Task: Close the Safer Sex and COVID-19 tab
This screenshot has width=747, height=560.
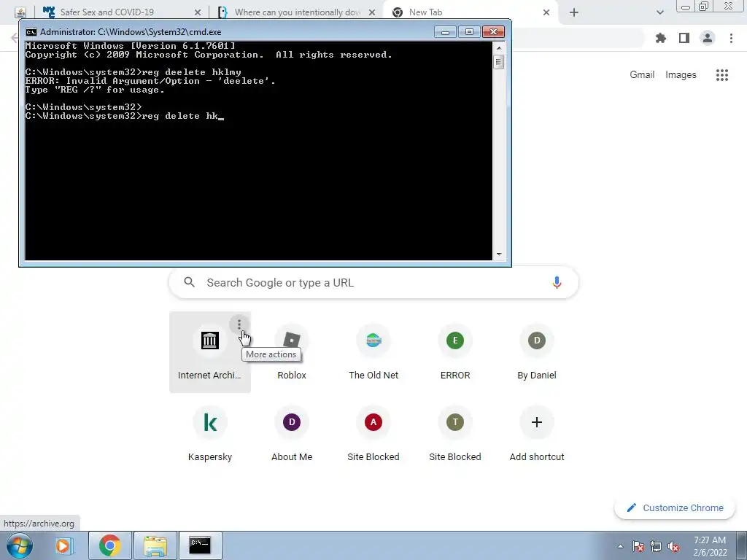Action: [198, 12]
